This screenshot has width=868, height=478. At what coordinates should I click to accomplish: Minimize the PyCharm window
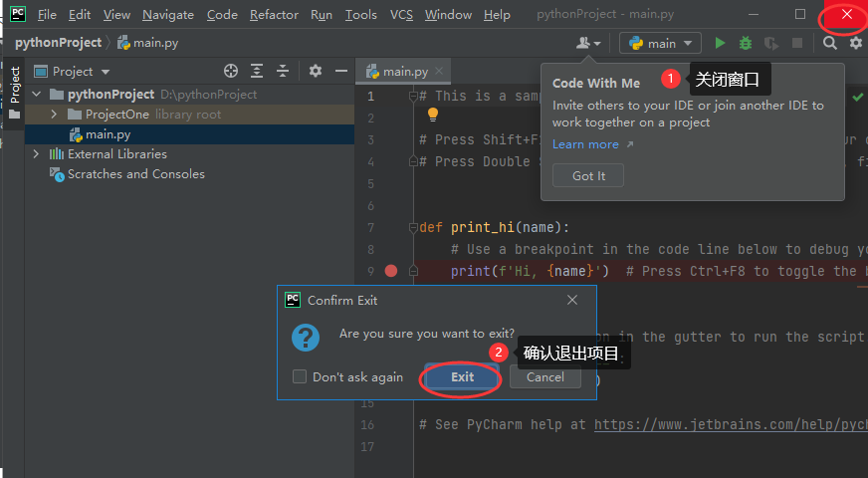(754, 14)
